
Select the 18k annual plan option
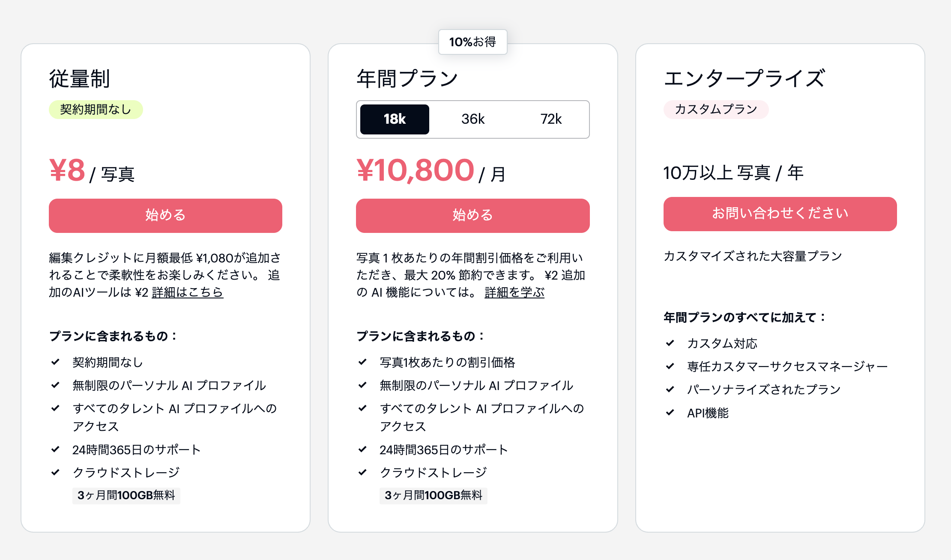[395, 119]
